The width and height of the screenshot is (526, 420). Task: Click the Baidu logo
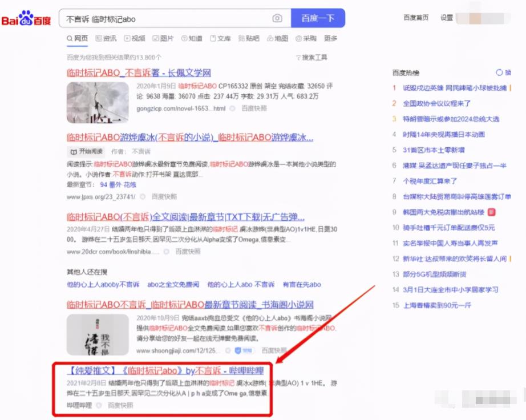26,18
